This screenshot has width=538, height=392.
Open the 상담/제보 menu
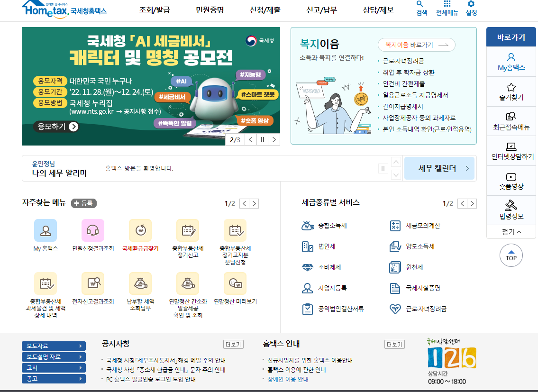coord(378,10)
